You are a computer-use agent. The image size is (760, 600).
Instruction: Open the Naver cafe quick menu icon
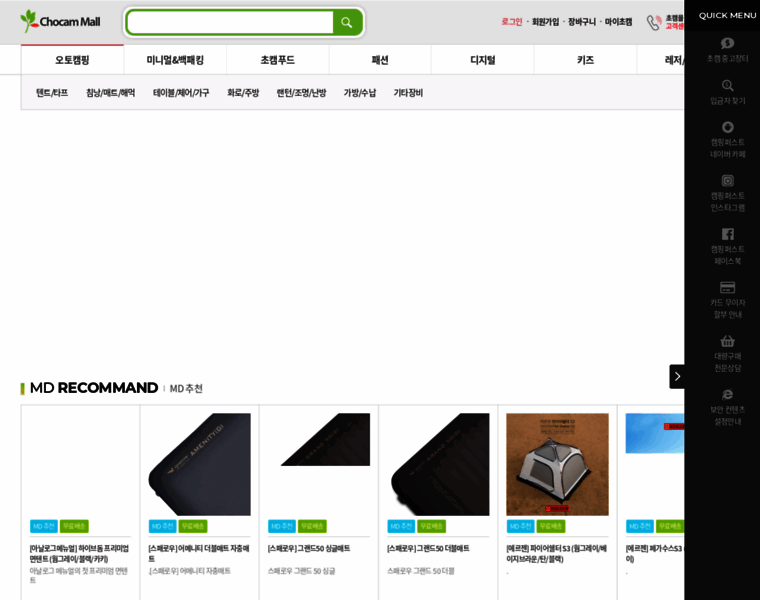727,127
